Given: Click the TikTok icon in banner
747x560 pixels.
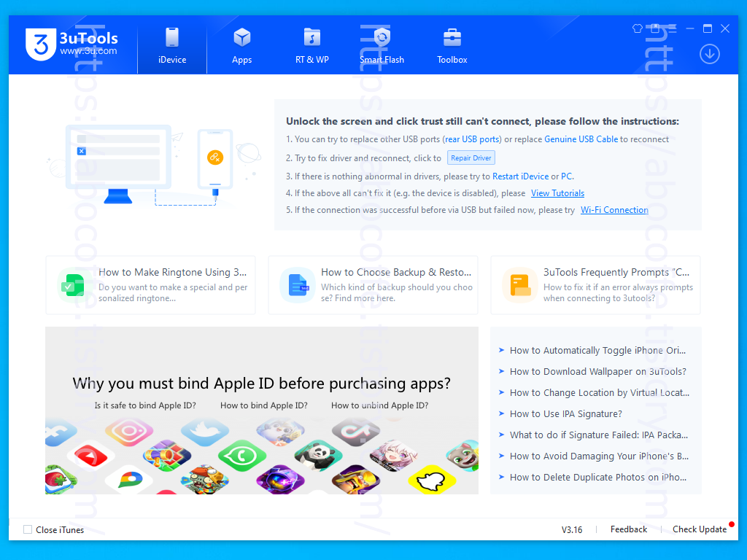Looking at the screenshot, I should 355,432.
